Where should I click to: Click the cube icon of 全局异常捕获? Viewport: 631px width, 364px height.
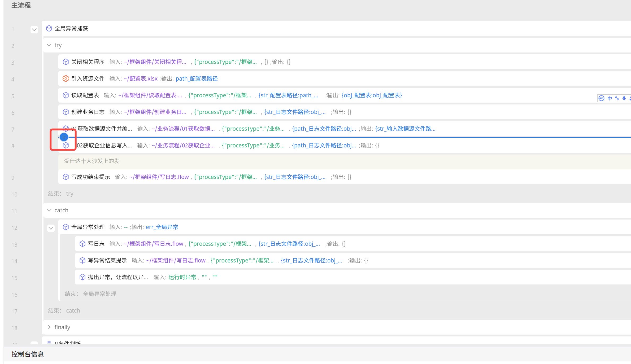click(49, 28)
